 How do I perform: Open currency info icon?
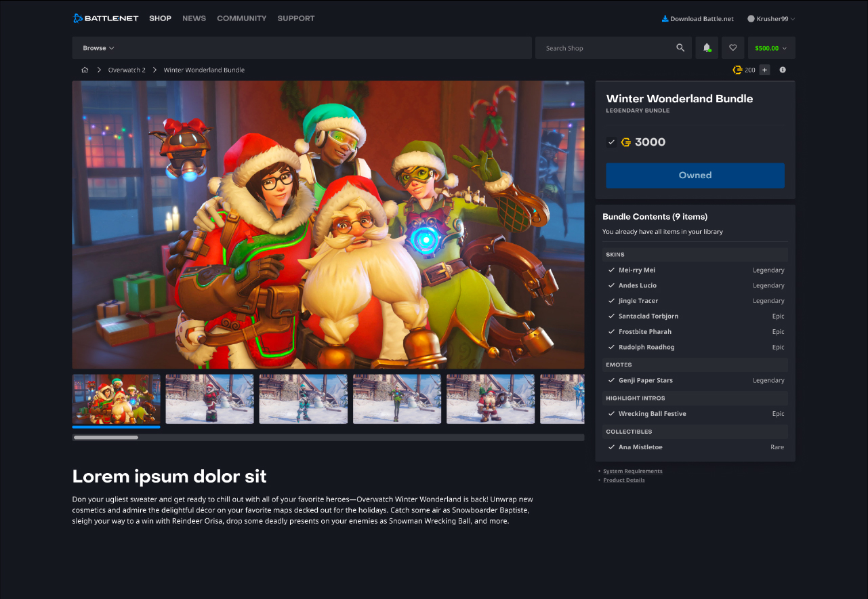(783, 70)
